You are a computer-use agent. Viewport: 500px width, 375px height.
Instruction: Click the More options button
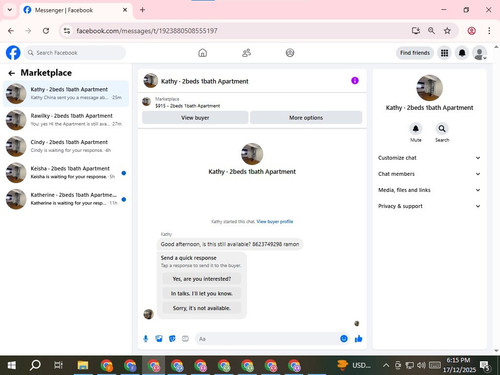click(x=306, y=118)
